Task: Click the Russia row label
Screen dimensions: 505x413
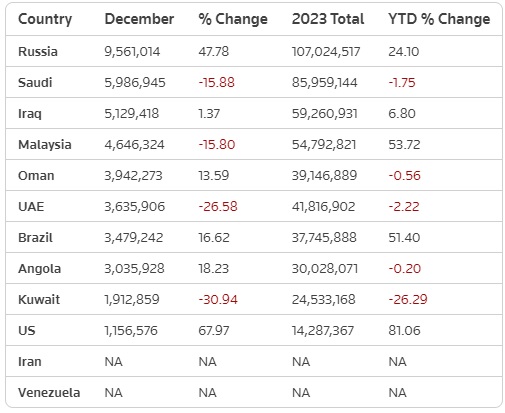Action: pyautogui.click(x=38, y=52)
